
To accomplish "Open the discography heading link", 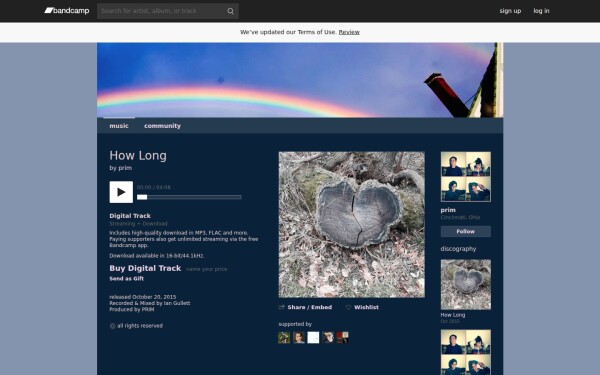I will (458, 249).
